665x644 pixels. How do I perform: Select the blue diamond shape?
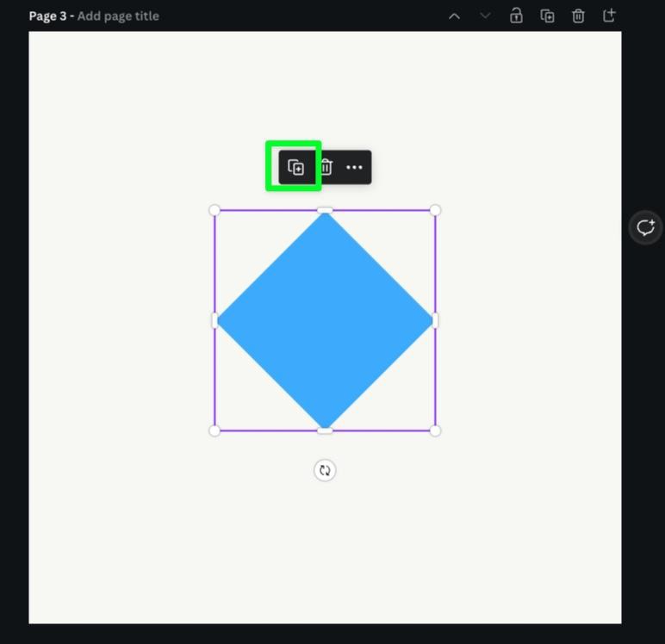[325, 320]
